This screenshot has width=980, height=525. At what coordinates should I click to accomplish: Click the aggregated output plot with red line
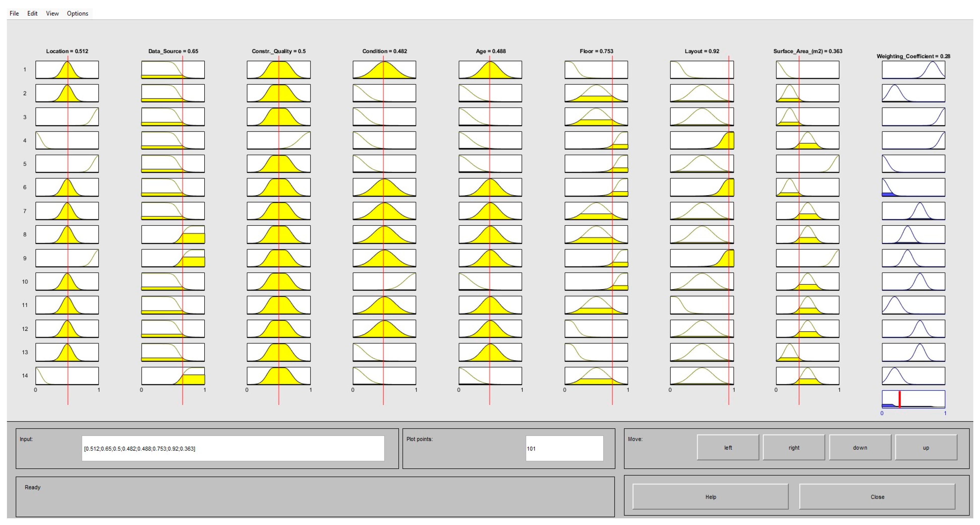click(913, 399)
